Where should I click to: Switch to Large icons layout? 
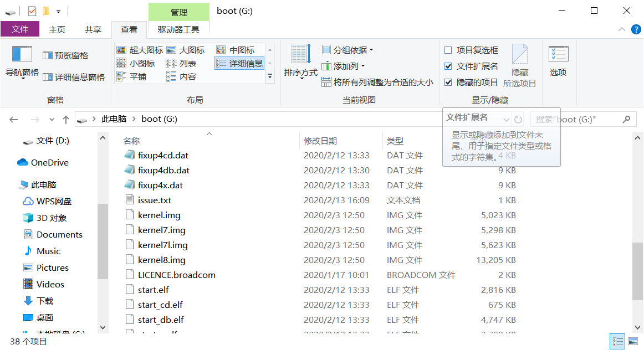pos(186,50)
